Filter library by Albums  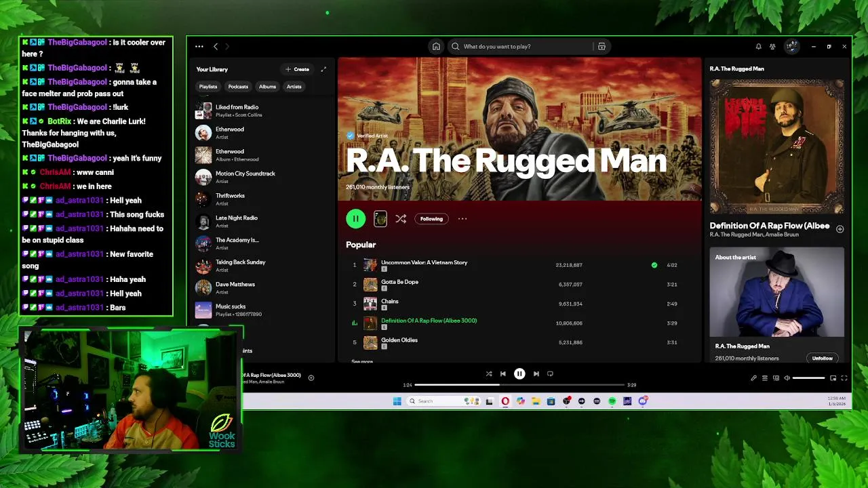[x=267, y=87]
